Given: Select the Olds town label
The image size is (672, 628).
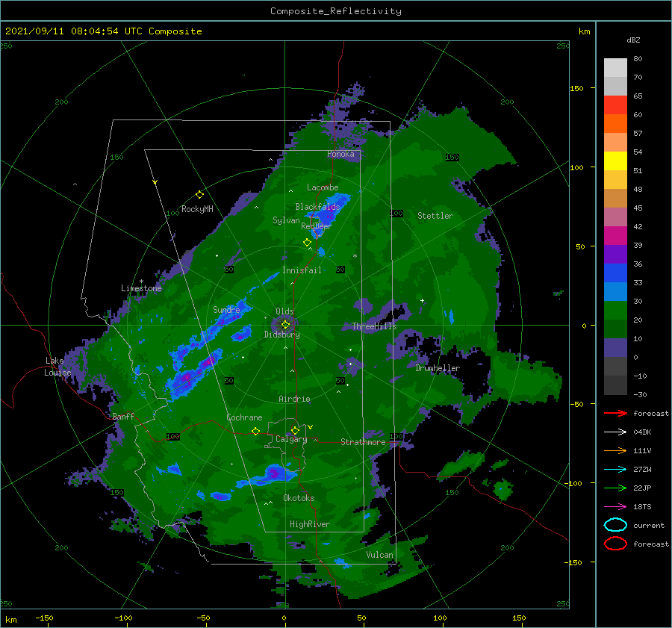Looking at the screenshot, I should pyautogui.click(x=284, y=311).
